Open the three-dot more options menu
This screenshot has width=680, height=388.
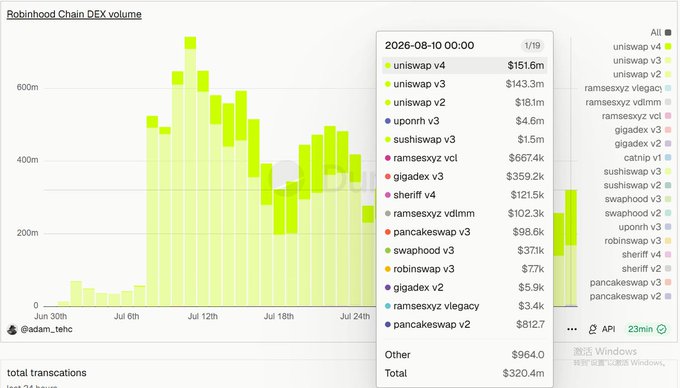coord(572,329)
